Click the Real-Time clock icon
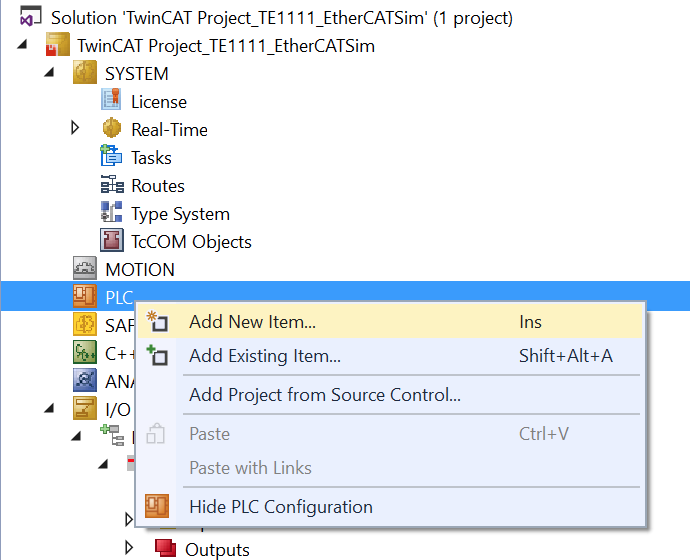 111,128
